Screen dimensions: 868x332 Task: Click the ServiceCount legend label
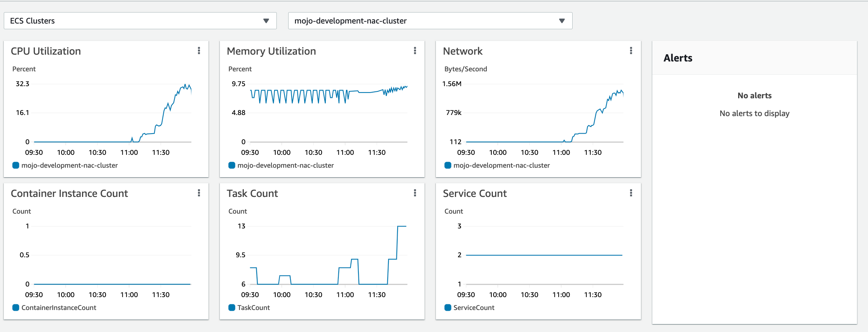(474, 308)
